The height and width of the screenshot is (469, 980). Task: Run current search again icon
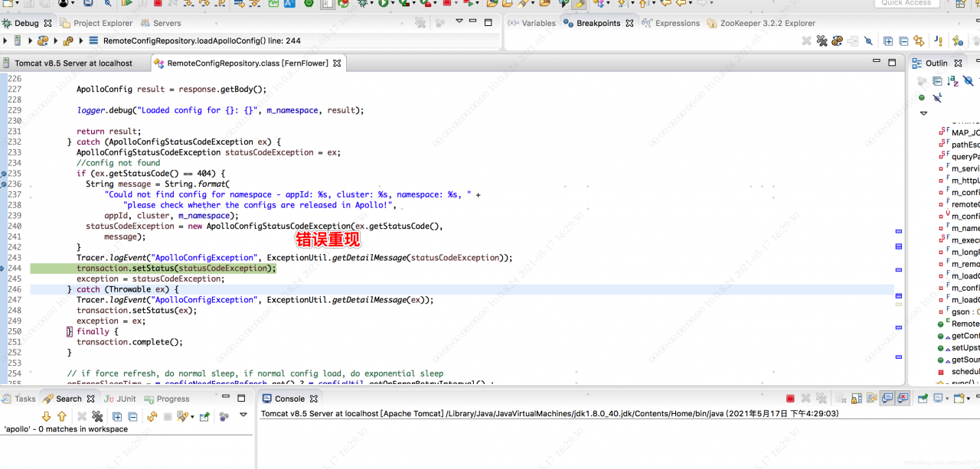152,417
